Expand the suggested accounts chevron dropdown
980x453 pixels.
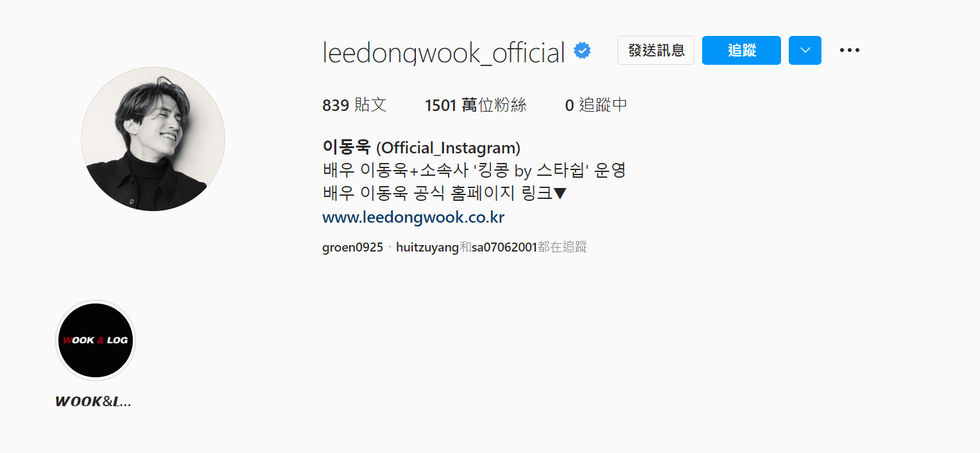click(x=805, y=51)
